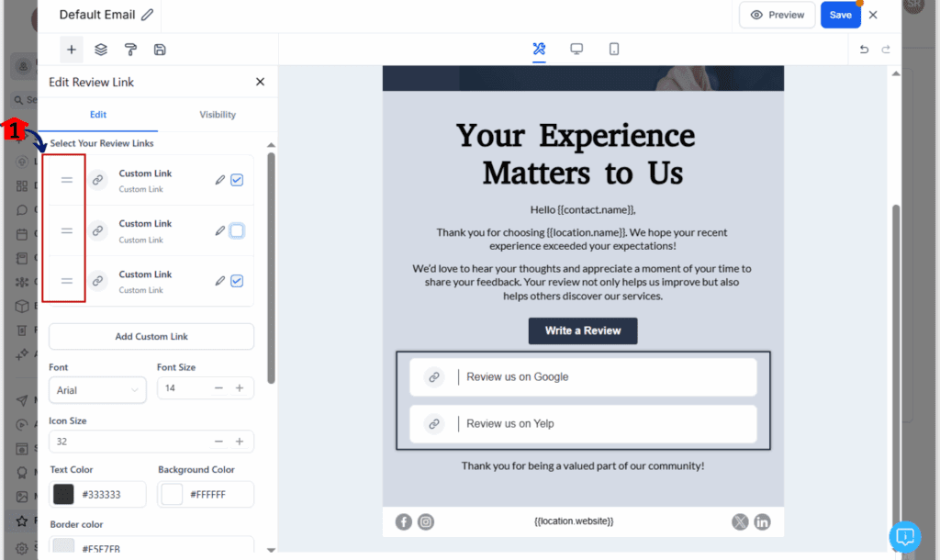
Task: Uncheck the first Custom Link checkbox
Action: [x=237, y=180]
